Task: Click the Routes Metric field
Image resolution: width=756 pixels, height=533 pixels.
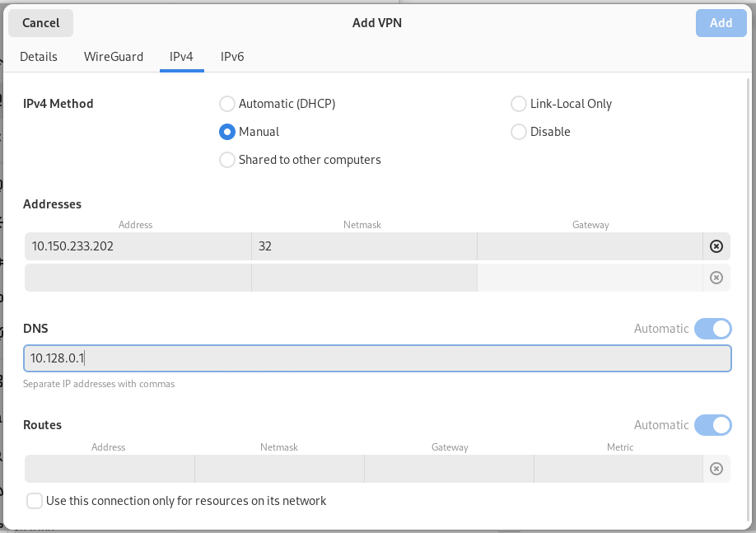Action: pyautogui.click(x=618, y=469)
